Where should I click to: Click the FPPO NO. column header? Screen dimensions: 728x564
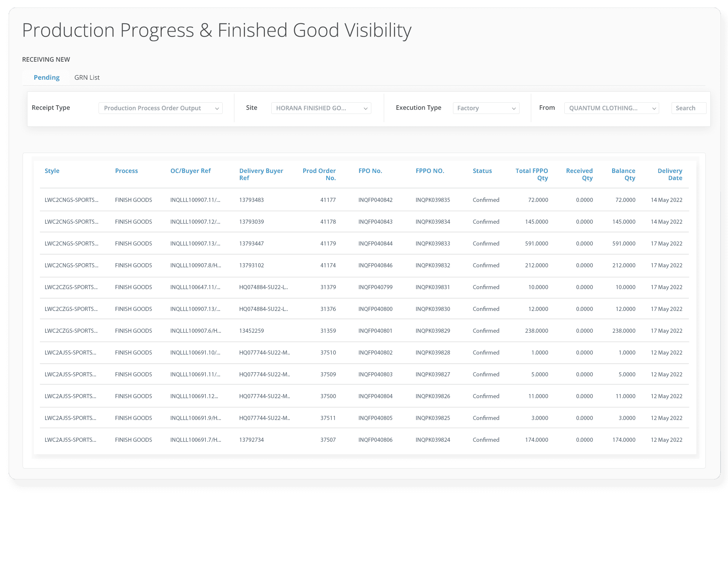point(430,171)
